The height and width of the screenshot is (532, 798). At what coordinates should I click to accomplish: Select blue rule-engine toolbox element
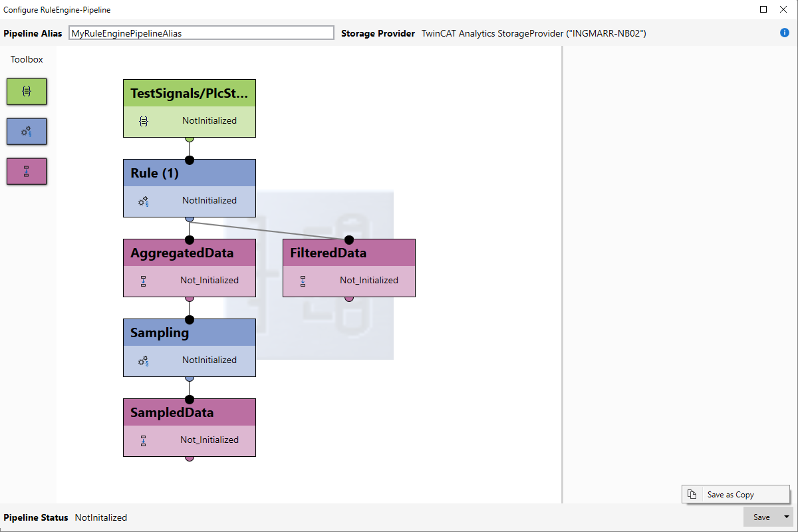27,131
